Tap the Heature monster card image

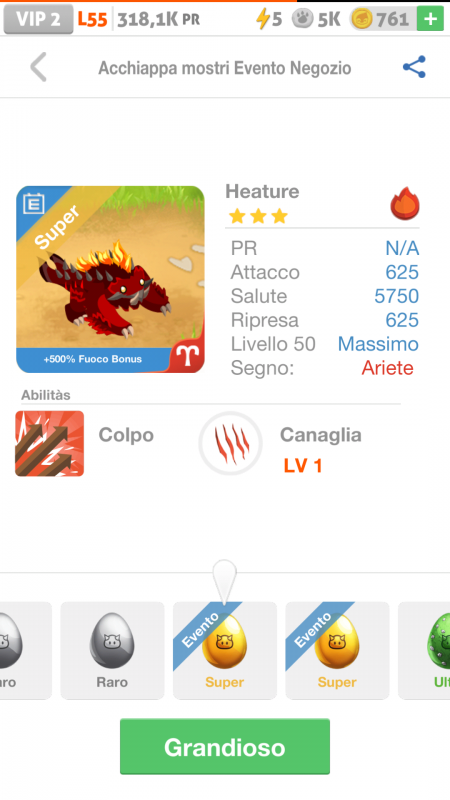pos(110,279)
